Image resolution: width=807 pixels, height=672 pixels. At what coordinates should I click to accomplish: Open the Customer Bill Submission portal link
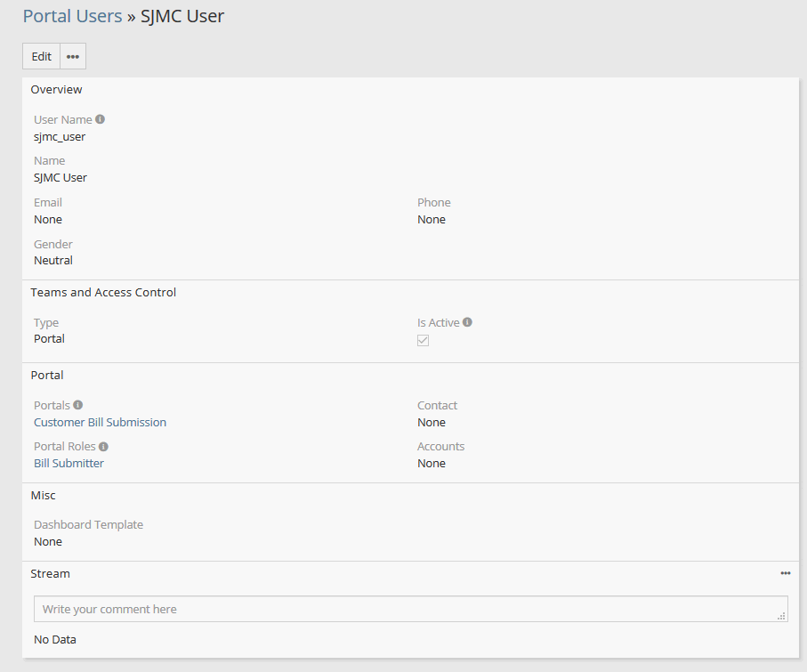pos(100,422)
